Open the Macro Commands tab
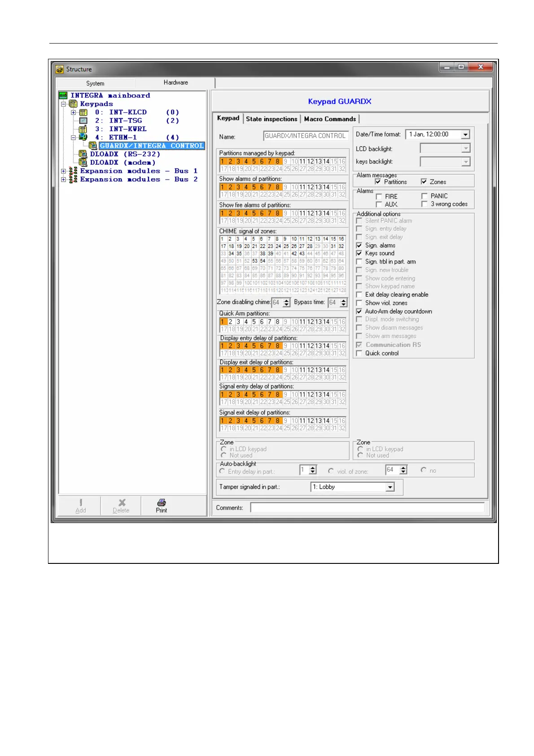 click(330, 119)
